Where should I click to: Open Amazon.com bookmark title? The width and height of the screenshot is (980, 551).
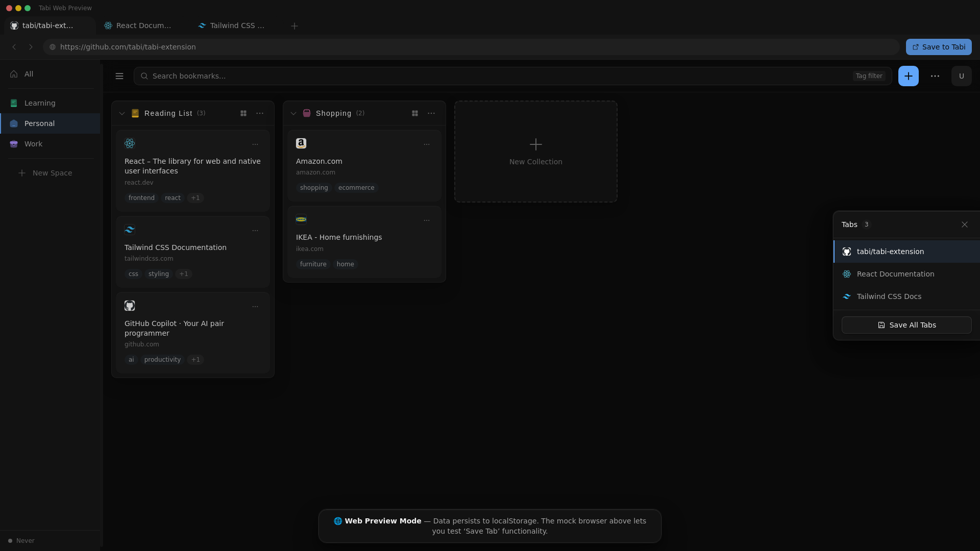pyautogui.click(x=319, y=161)
